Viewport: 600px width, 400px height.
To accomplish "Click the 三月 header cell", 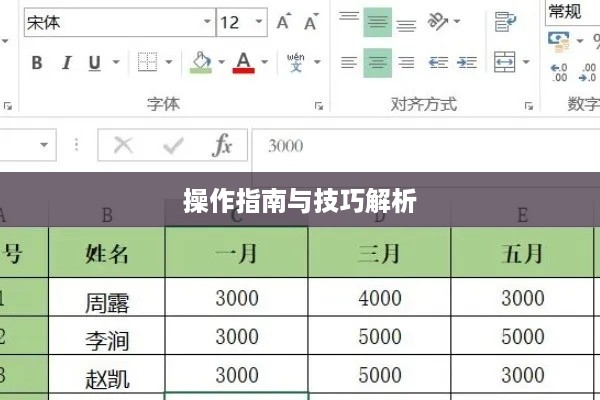I will pyautogui.click(x=379, y=253).
